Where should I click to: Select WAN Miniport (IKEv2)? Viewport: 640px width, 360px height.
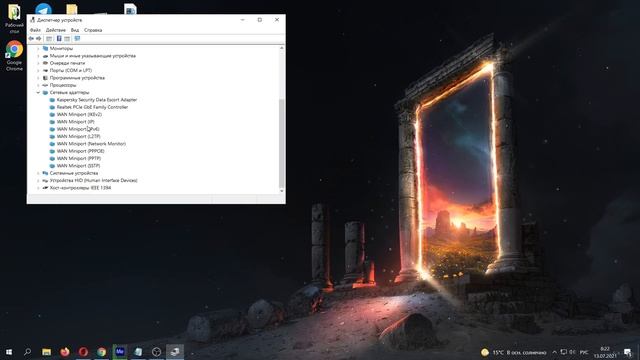click(x=79, y=115)
